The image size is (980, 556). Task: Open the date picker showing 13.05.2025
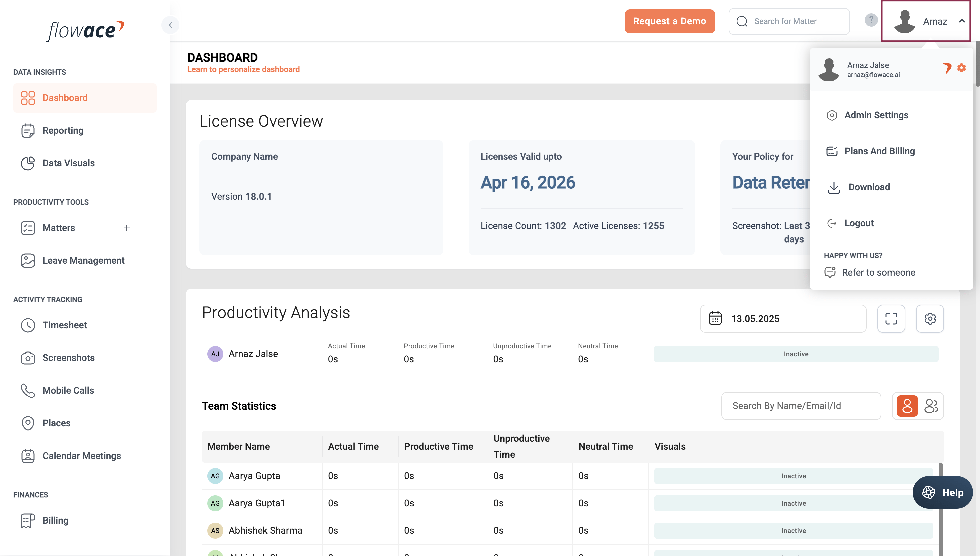(783, 319)
